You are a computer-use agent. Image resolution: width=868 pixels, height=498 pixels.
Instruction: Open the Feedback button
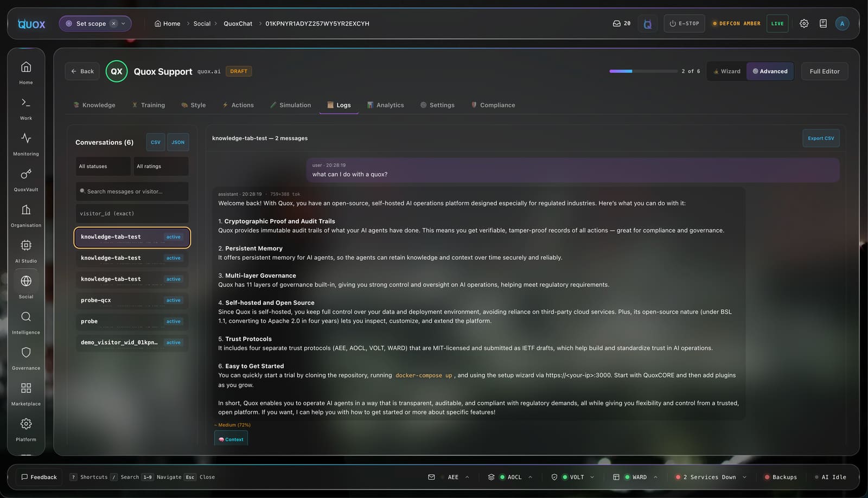click(39, 477)
